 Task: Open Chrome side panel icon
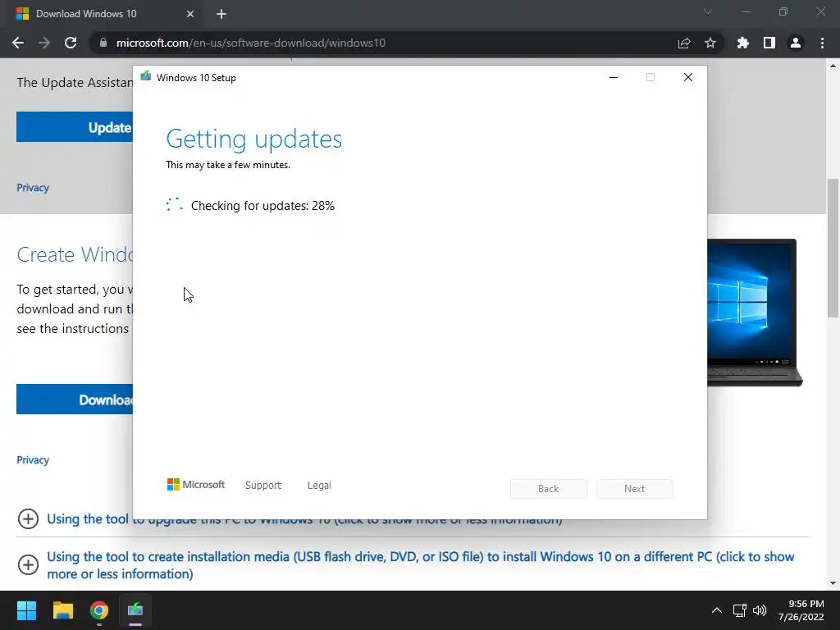coord(769,43)
